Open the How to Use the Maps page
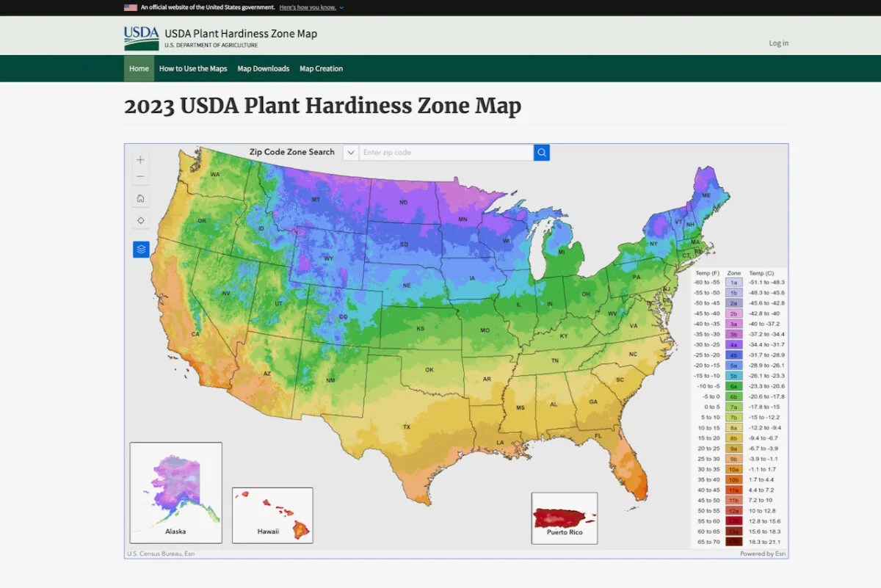 click(193, 68)
